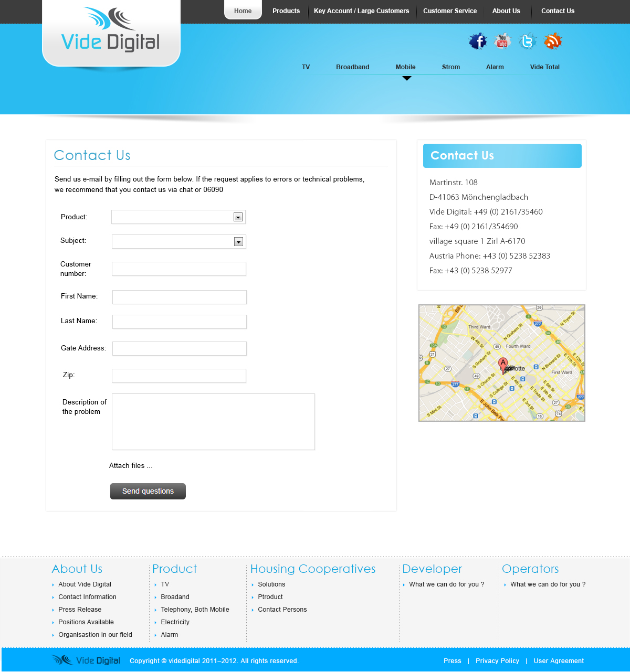
Task: Select the Mobile sub-navigation item
Action: (x=406, y=67)
